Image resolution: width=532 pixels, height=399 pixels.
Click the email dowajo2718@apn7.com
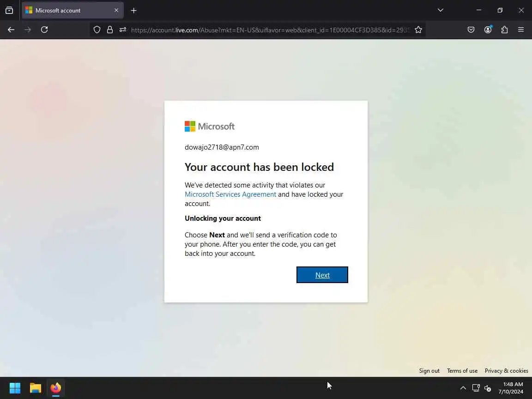coord(222,147)
